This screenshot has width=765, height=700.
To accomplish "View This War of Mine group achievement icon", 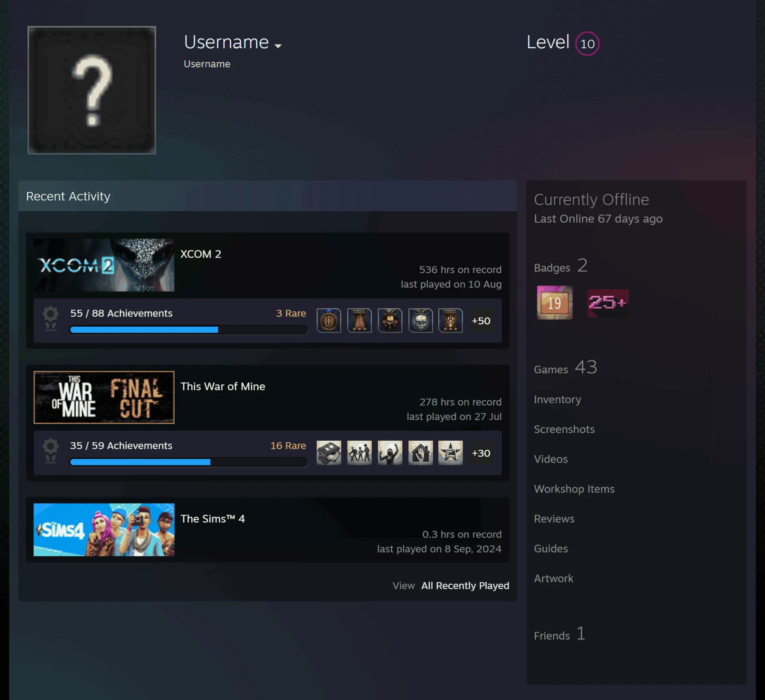I will (x=359, y=453).
